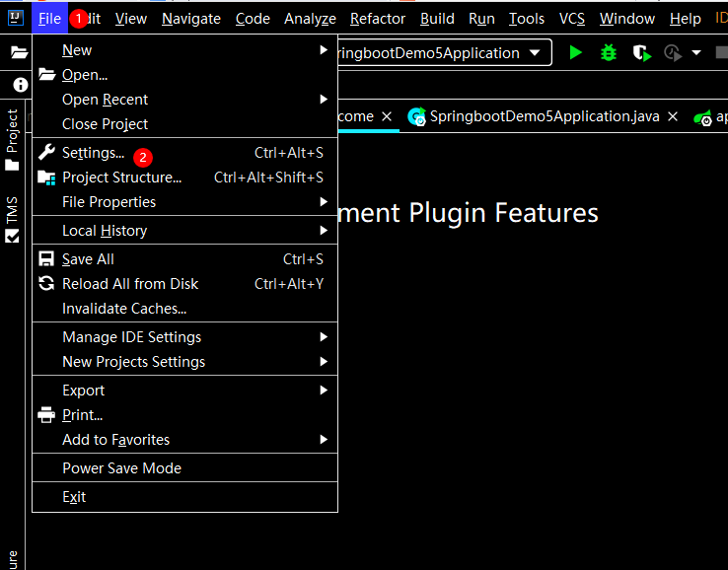Choose Exit from the File menu

184,497
